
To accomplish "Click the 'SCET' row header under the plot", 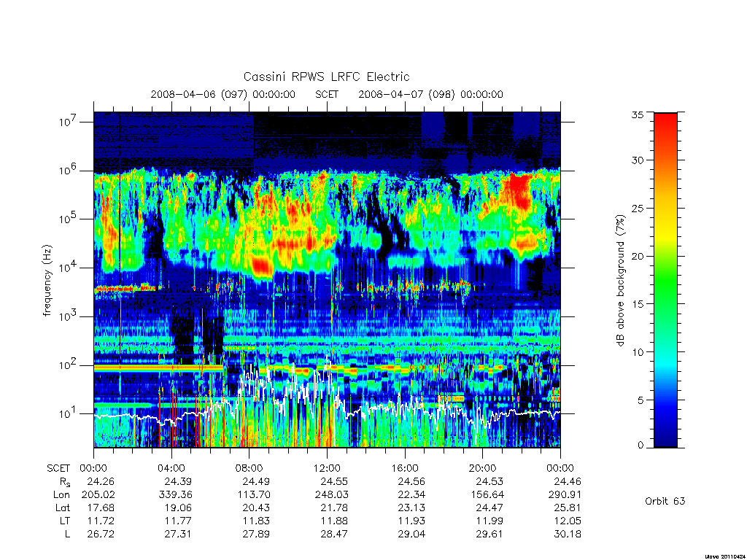I will [x=58, y=468].
